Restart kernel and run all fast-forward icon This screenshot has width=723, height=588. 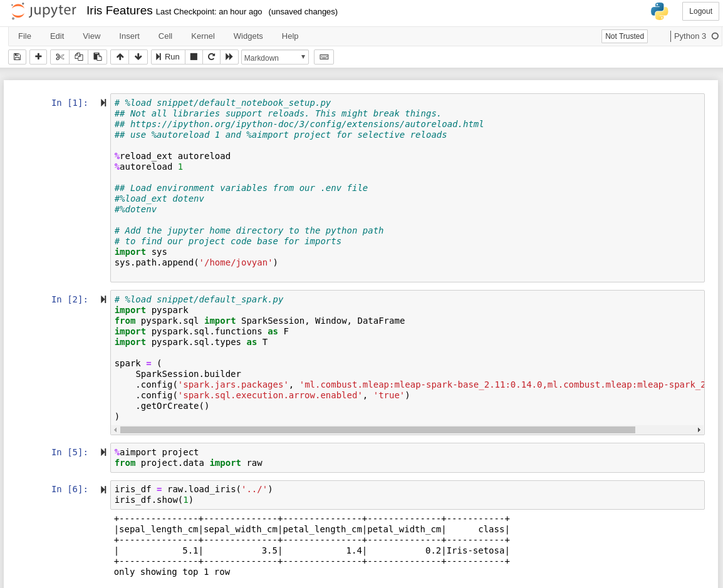[229, 57]
